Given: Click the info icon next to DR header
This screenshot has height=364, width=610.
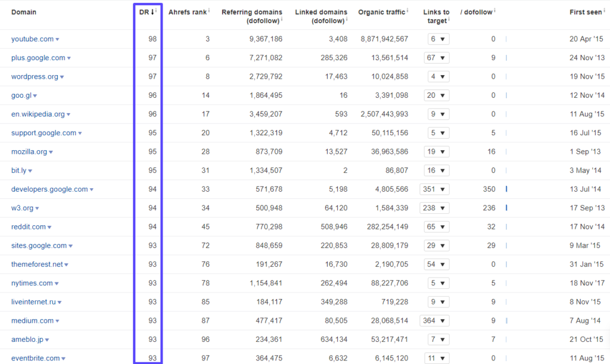Looking at the screenshot, I should 157,10.
